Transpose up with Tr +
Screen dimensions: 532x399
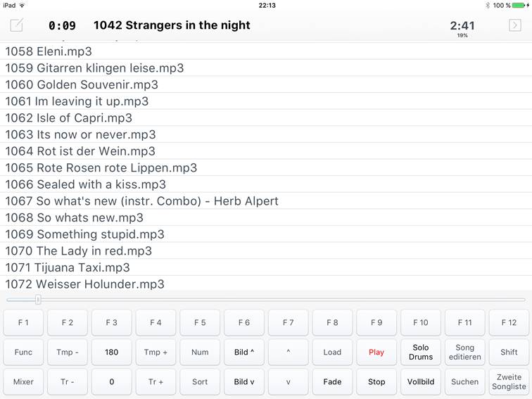[x=156, y=381]
